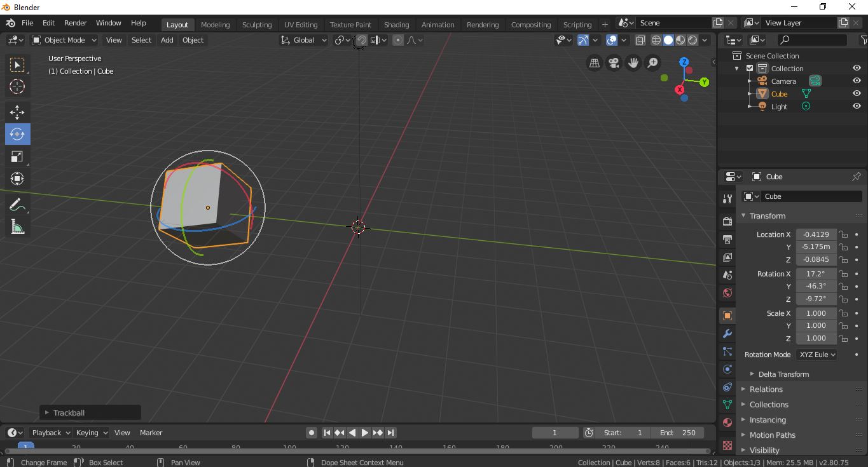Activate the Measure tool

tap(17, 226)
